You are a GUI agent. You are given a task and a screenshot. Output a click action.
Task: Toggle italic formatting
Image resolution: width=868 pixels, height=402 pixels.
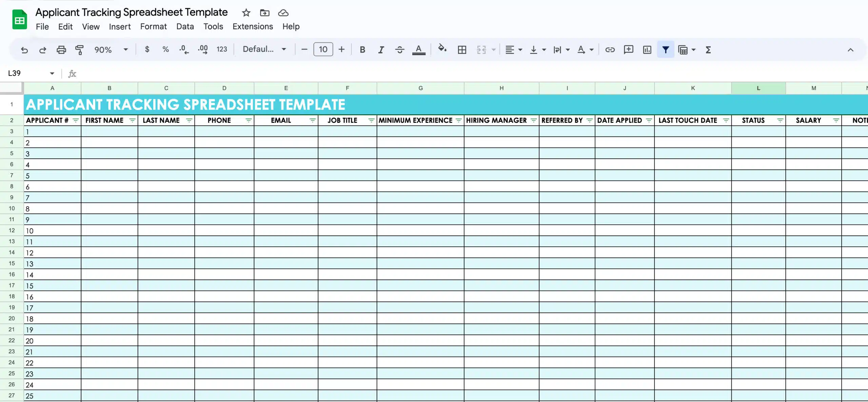(381, 50)
